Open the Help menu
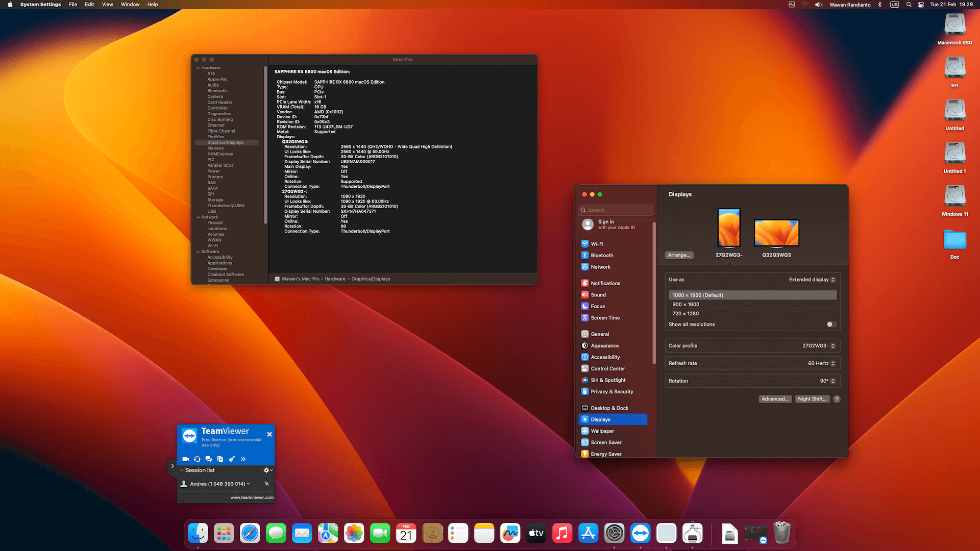This screenshot has height=551, width=980. coord(153,5)
